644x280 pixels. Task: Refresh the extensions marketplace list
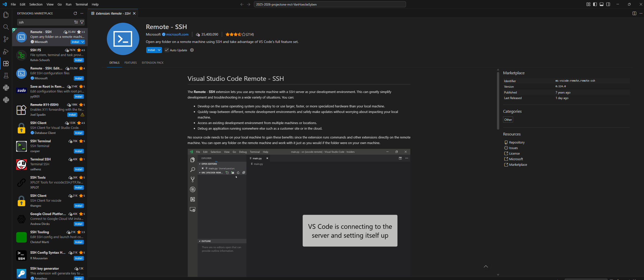(x=75, y=13)
